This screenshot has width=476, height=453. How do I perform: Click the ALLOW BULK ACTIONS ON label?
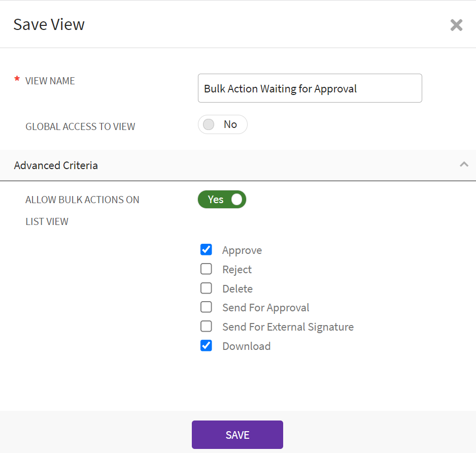[82, 200]
